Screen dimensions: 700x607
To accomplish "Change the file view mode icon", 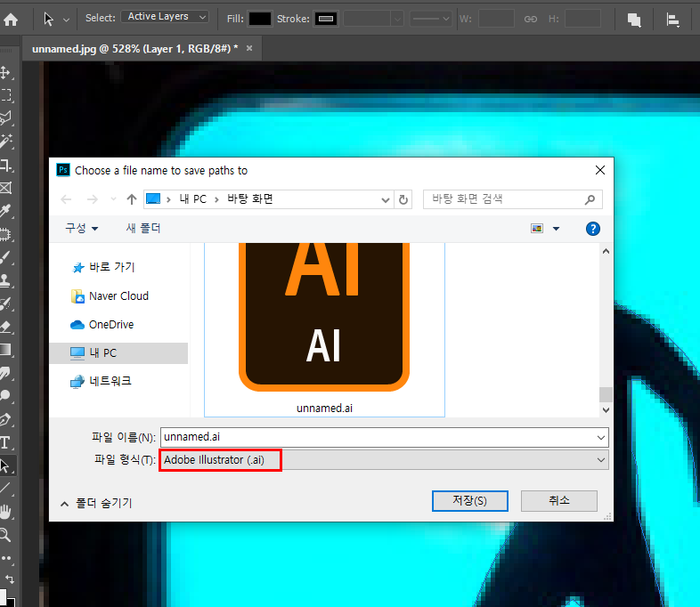I will pyautogui.click(x=537, y=229).
